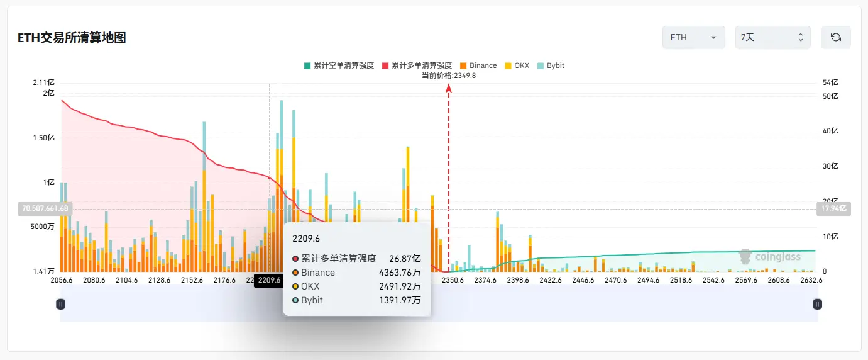Viewport: 868px width, 360px height.
Task: Click left y-axis label 2.11亿
Action: point(44,82)
